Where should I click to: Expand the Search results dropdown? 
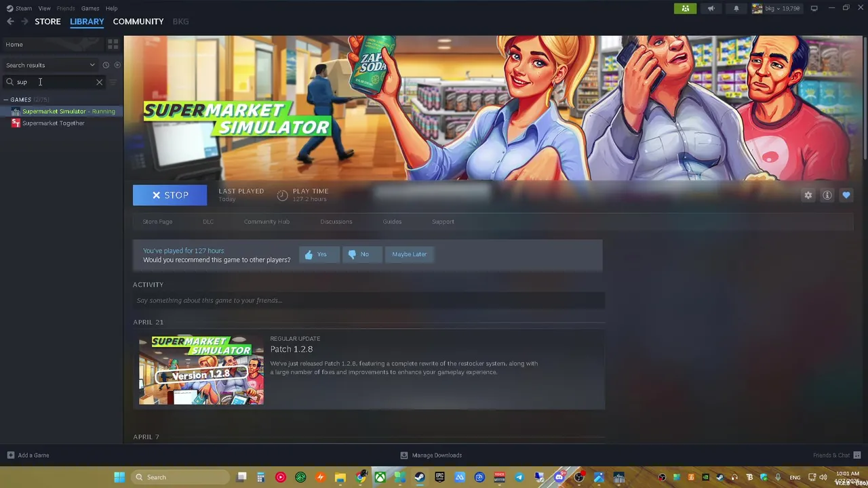click(x=50, y=65)
